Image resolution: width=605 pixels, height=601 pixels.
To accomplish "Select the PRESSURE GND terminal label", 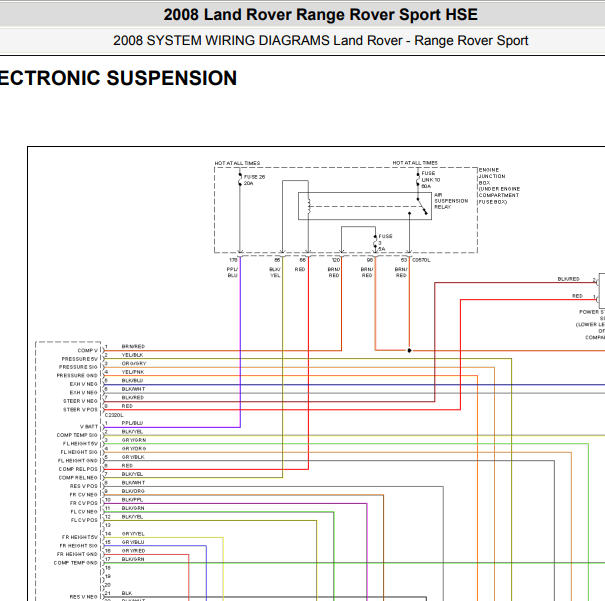I will click(77, 375).
